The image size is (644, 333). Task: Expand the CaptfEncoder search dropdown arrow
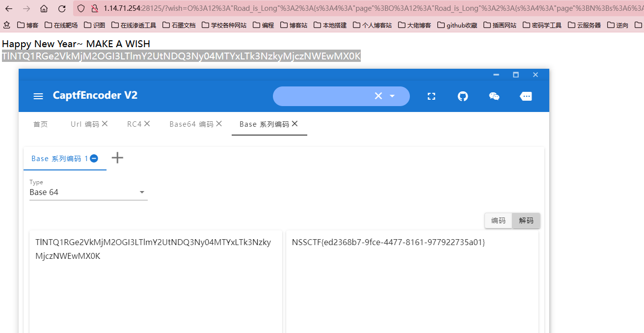point(392,96)
